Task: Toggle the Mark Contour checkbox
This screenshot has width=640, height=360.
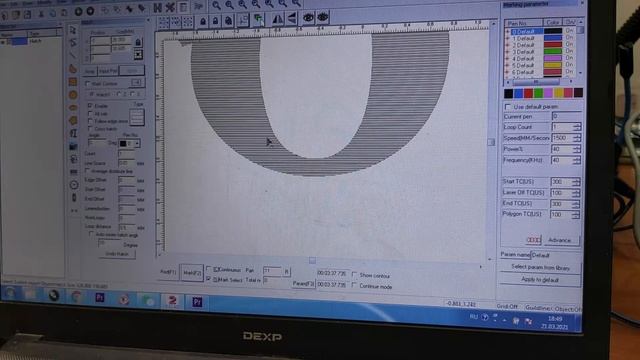Action: click(88, 84)
